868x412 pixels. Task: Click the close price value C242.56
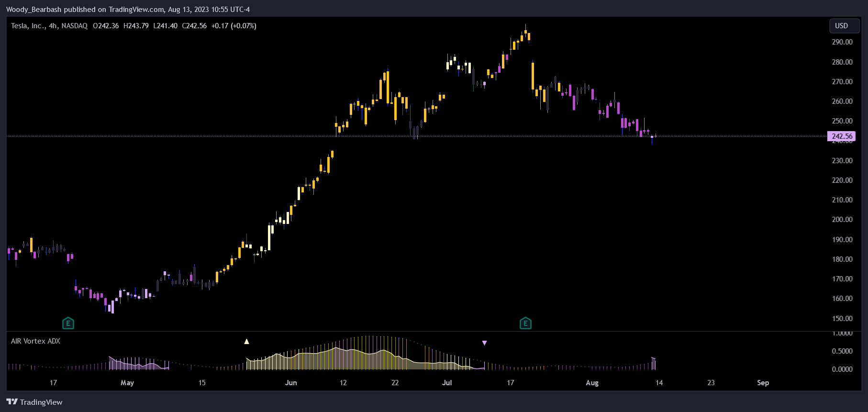[194, 26]
